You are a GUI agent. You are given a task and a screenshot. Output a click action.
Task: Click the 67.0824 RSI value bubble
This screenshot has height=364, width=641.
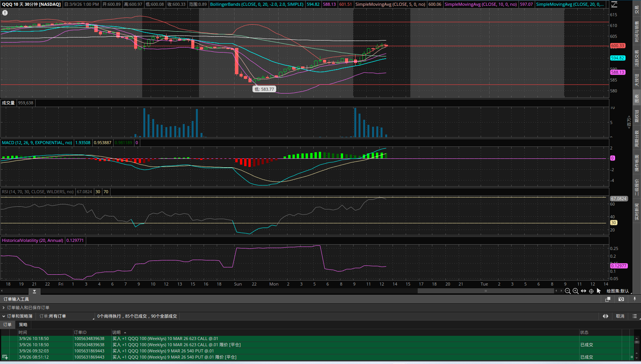pyautogui.click(x=619, y=199)
